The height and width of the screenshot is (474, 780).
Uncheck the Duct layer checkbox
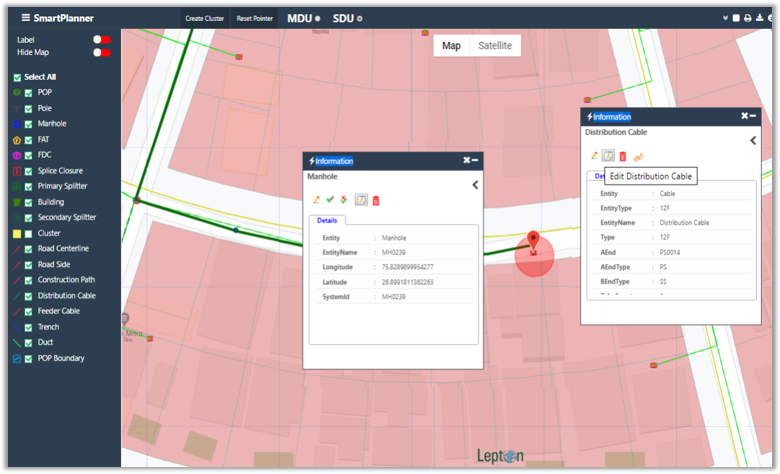28,343
